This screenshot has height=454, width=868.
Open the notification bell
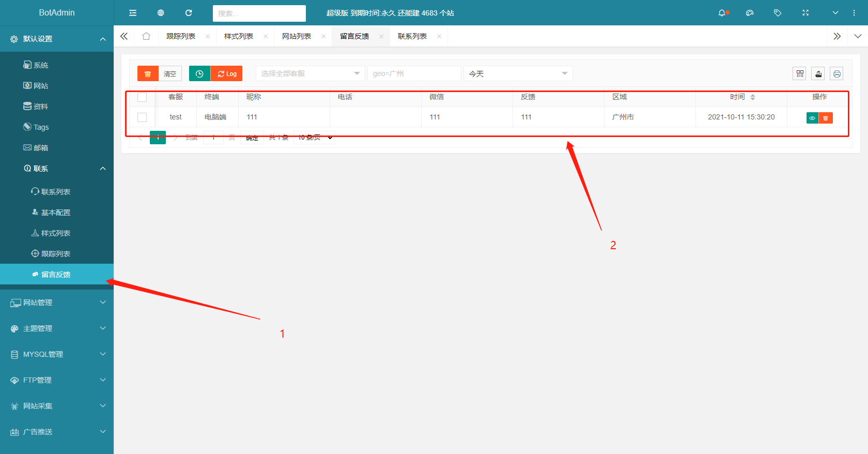coord(722,13)
